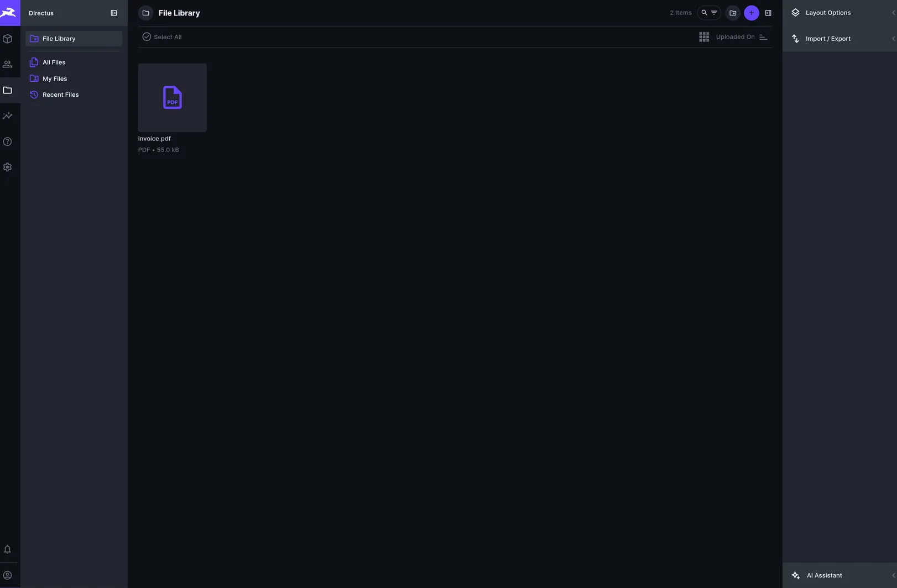Select File Library in navigation
Viewport: 897px width, 588px height.
(74, 39)
